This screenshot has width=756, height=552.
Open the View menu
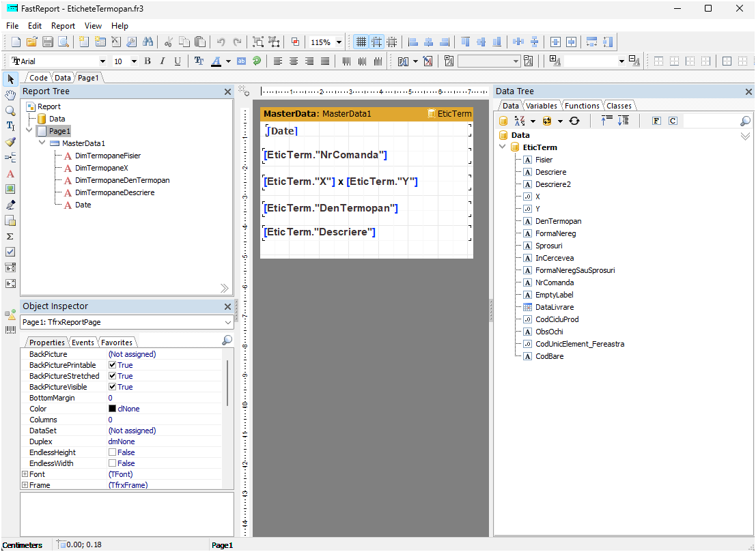[x=93, y=26]
